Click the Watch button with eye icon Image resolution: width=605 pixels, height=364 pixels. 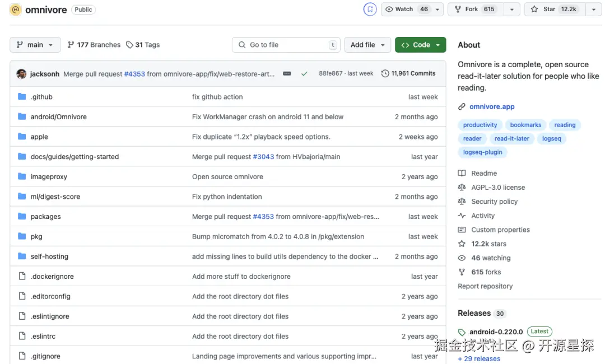[406, 10]
